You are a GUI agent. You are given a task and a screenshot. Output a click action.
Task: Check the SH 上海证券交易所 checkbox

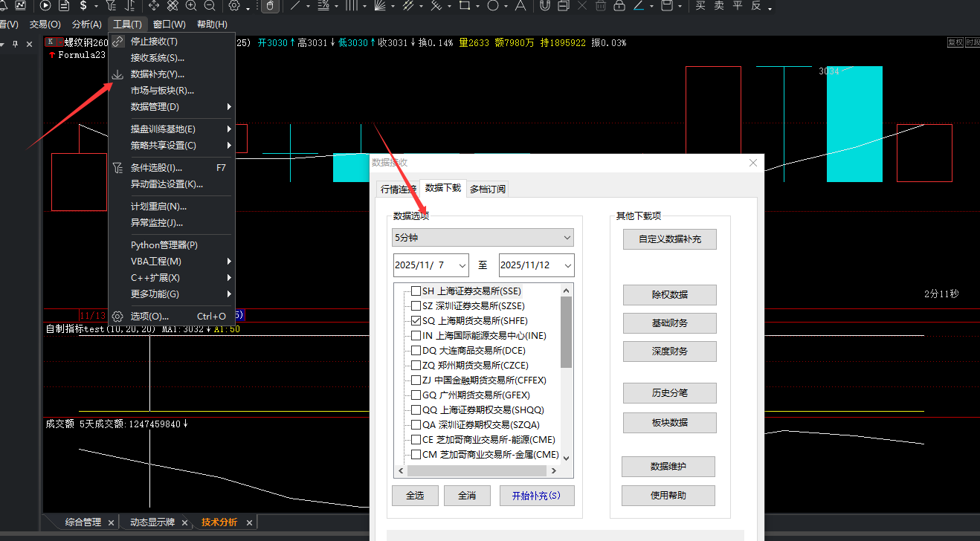tap(416, 291)
